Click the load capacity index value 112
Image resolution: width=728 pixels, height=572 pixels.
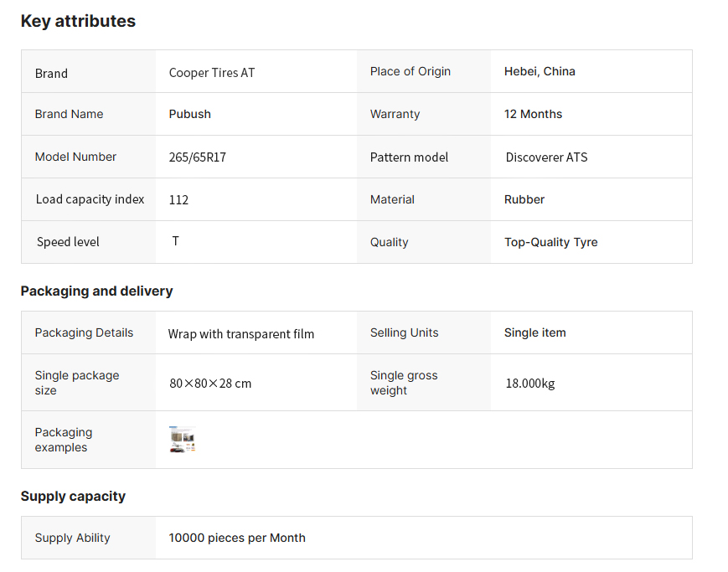point(178,200)
